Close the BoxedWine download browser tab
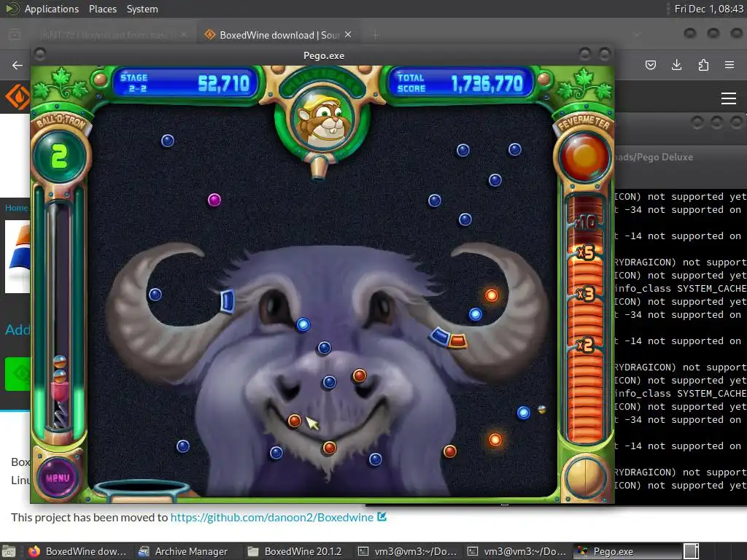This screenshot has height=560, width=747. (348, 34)
